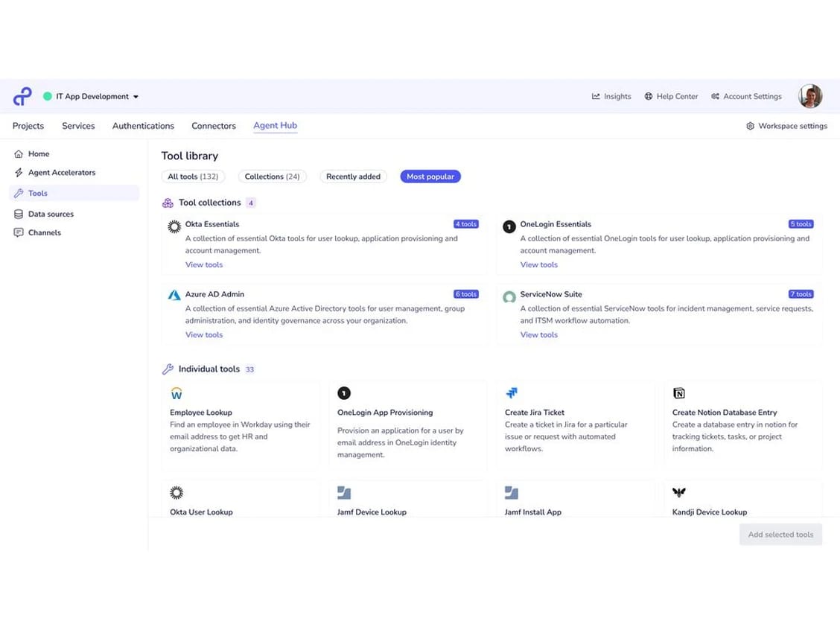Screen dimensions: 840x630
Task: Click the Tools wrench icon in sidebar
Action: point(19,193)
